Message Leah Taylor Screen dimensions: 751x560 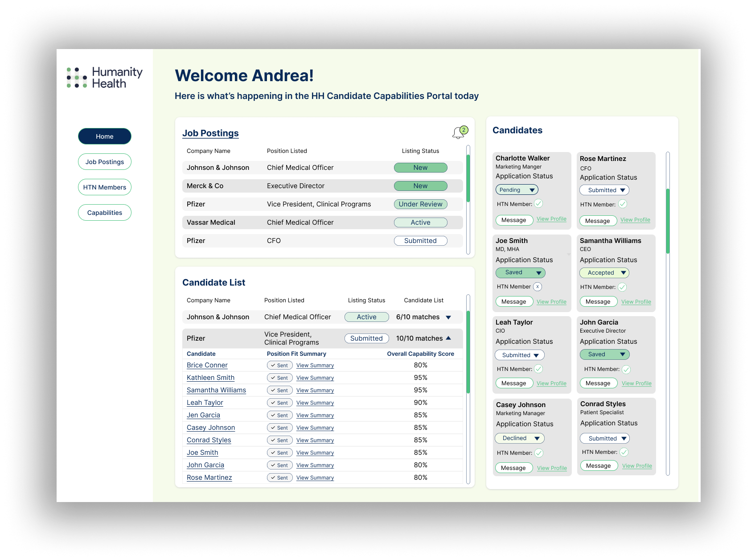click(514, 383)
